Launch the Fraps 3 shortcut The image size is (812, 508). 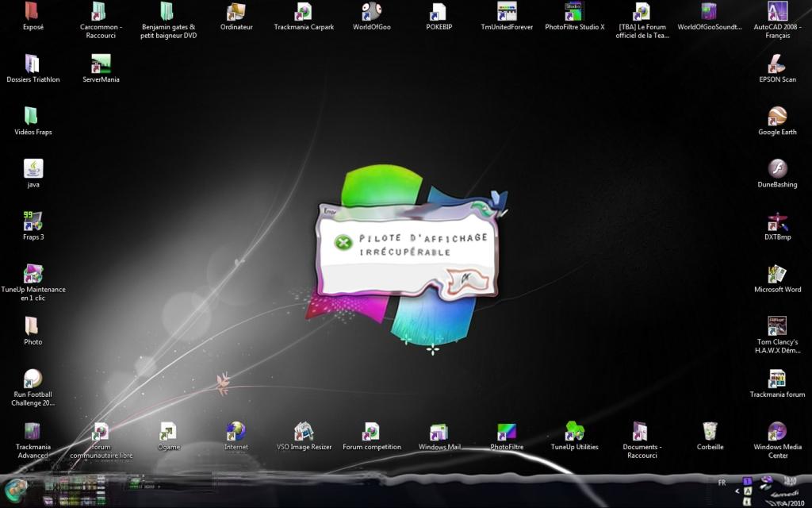pos(33,222)
